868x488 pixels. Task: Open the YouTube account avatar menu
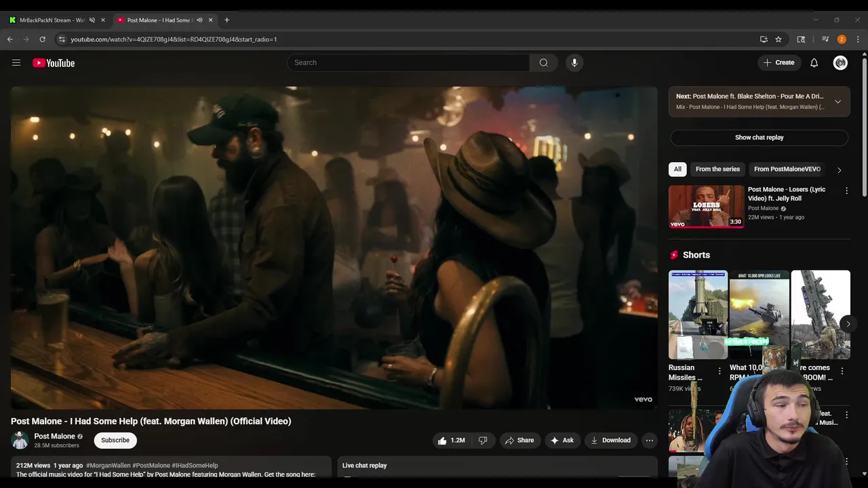(x=840, y=62)
